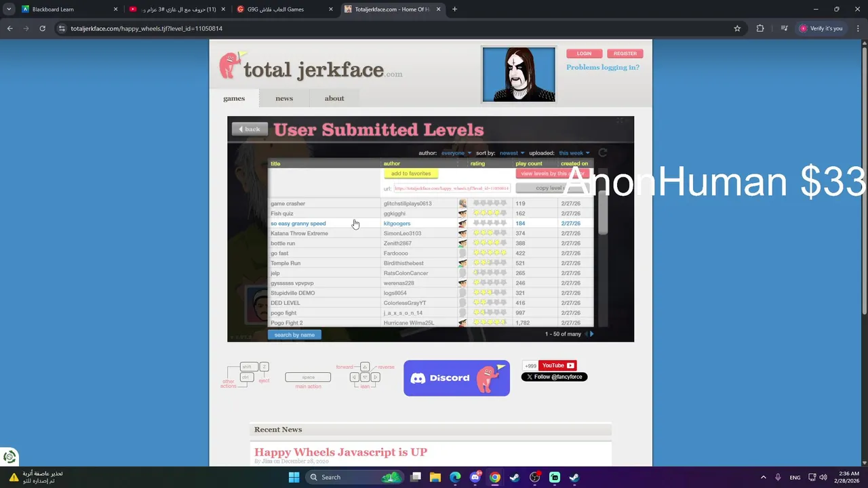Viewport: 868px width, 488px height.
Task: Open 'Happy Wheels Javascript is UP' news link
Action: [340, 452]
